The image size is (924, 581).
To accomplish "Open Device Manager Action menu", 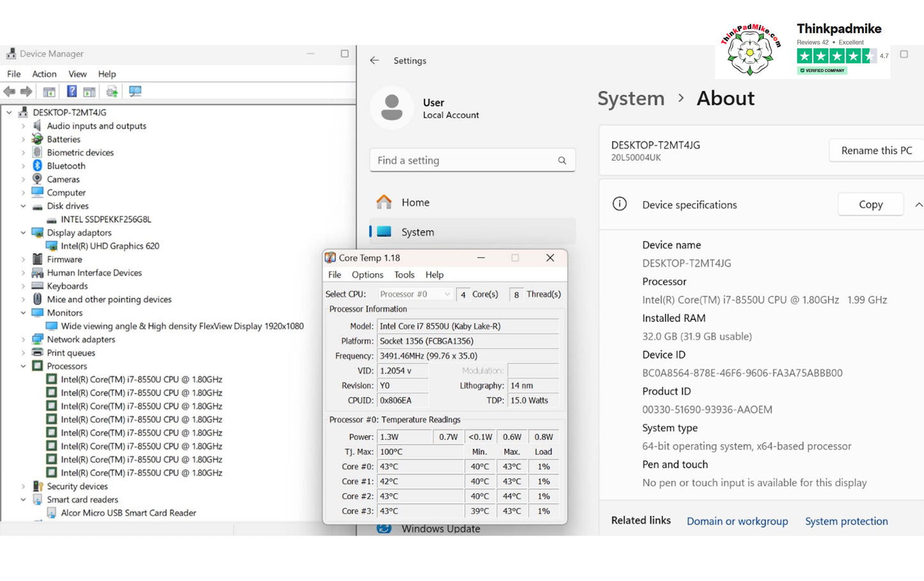I will 44,74.
